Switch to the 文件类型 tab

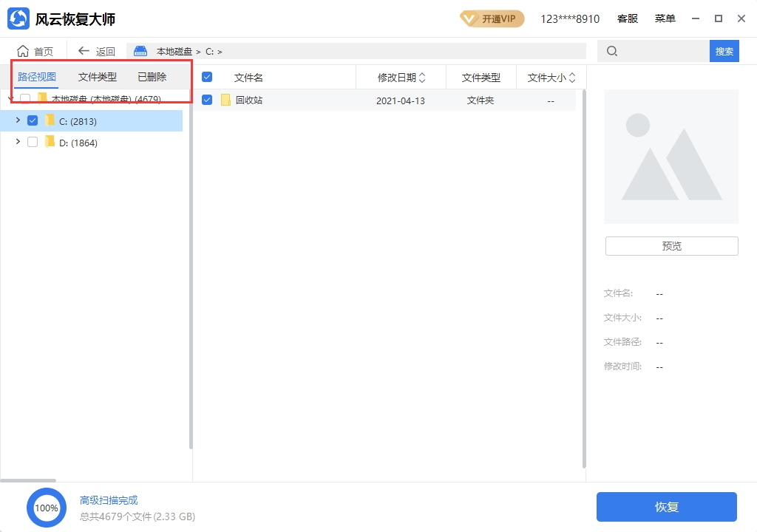[98, 77]
